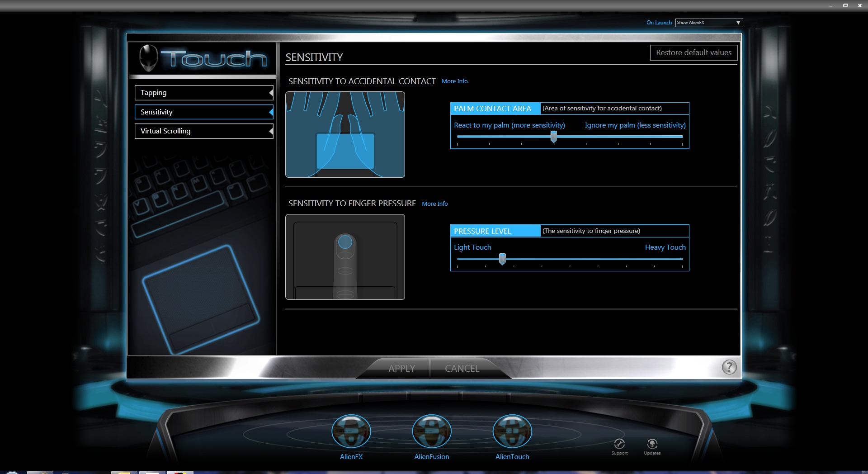Open the AlienFusion module icon

point(432,431)
